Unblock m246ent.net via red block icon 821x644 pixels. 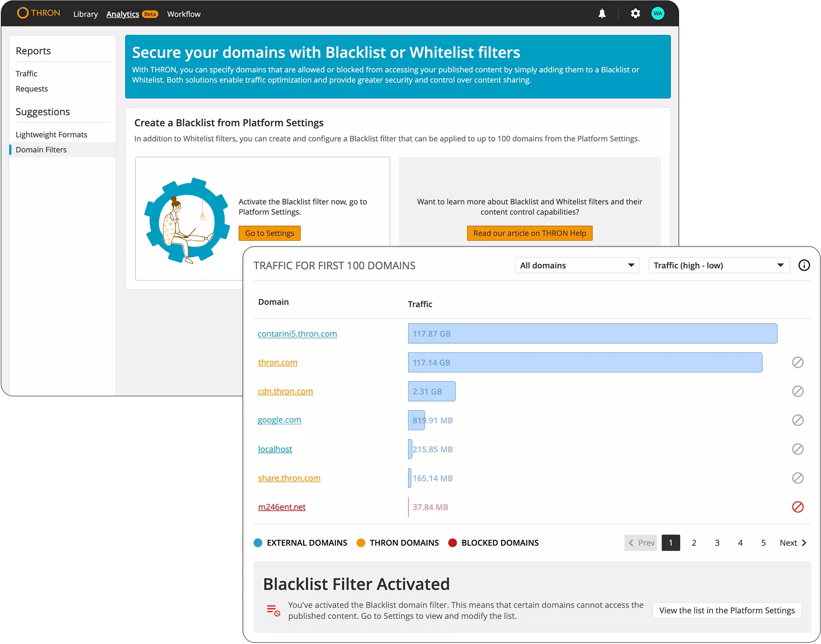(798, 507)
